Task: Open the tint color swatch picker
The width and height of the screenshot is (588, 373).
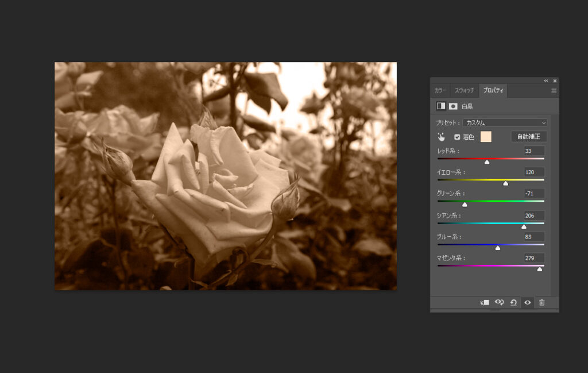Action: click(486, 137)
